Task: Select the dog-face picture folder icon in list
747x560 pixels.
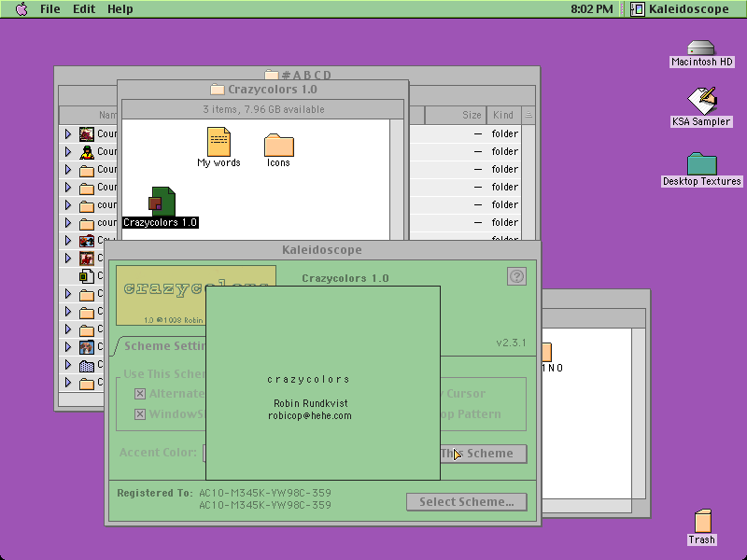Action: click(87, 347)
